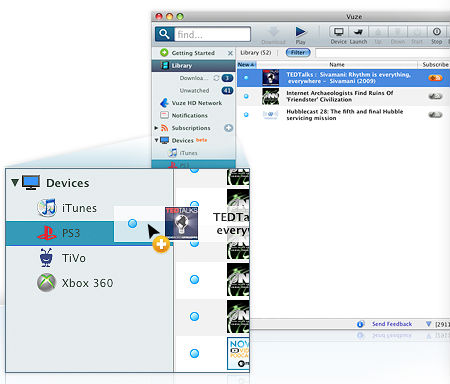
Task: Click the Download toolbar arrow
Action: (x=274, y=32)
